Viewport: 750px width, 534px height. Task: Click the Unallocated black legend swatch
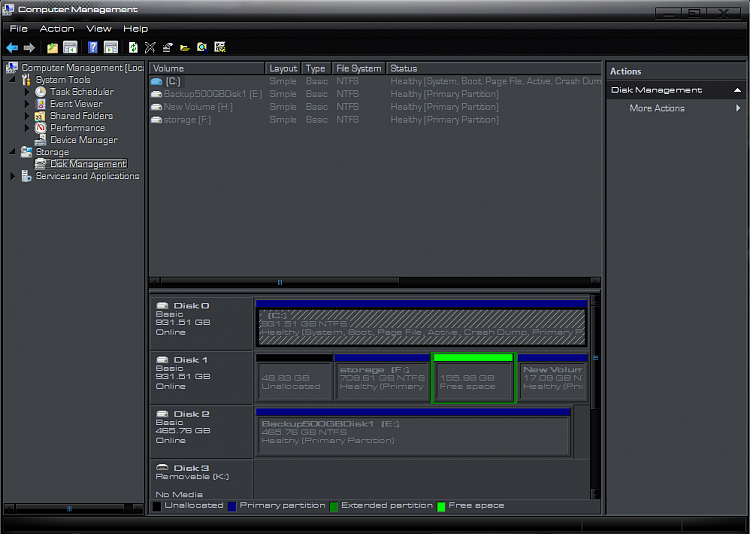point(157,506)
